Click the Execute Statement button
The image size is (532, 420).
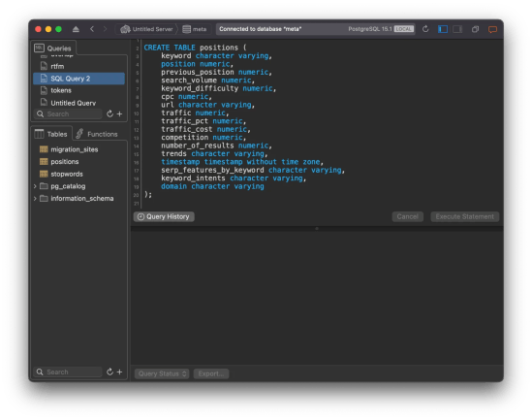464,216
